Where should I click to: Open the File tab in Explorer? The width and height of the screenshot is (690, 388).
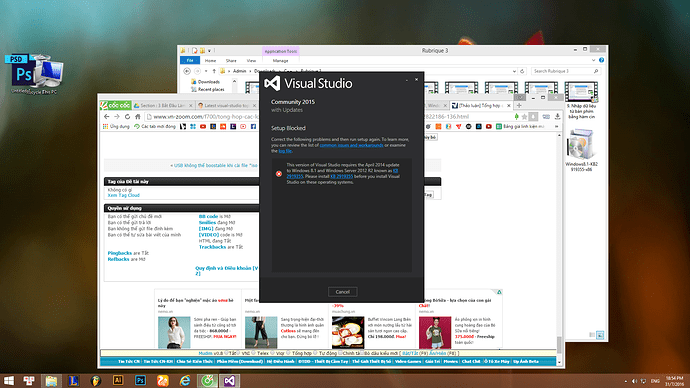(x=190, y=61)
